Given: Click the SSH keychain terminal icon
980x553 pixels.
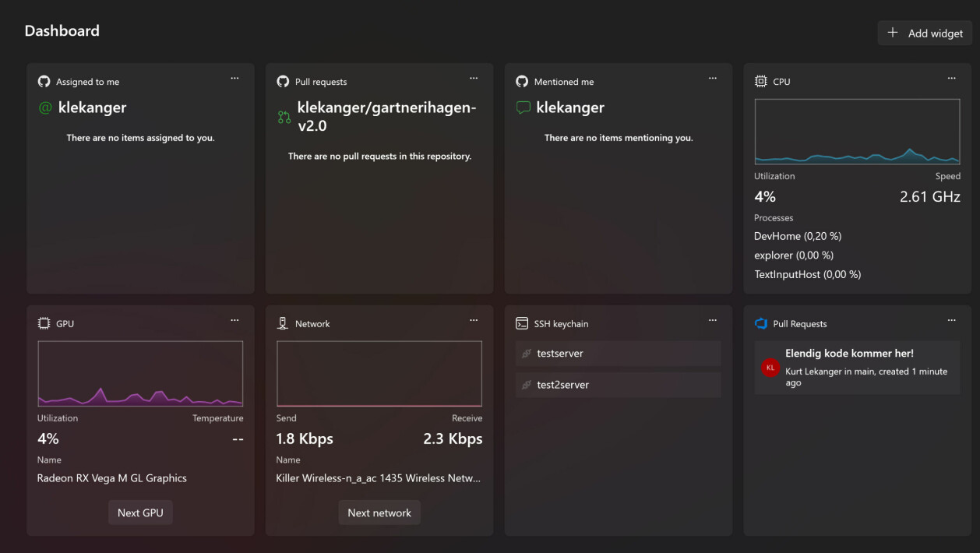Looking at the screenshot, I should click(x=522, y=323).
